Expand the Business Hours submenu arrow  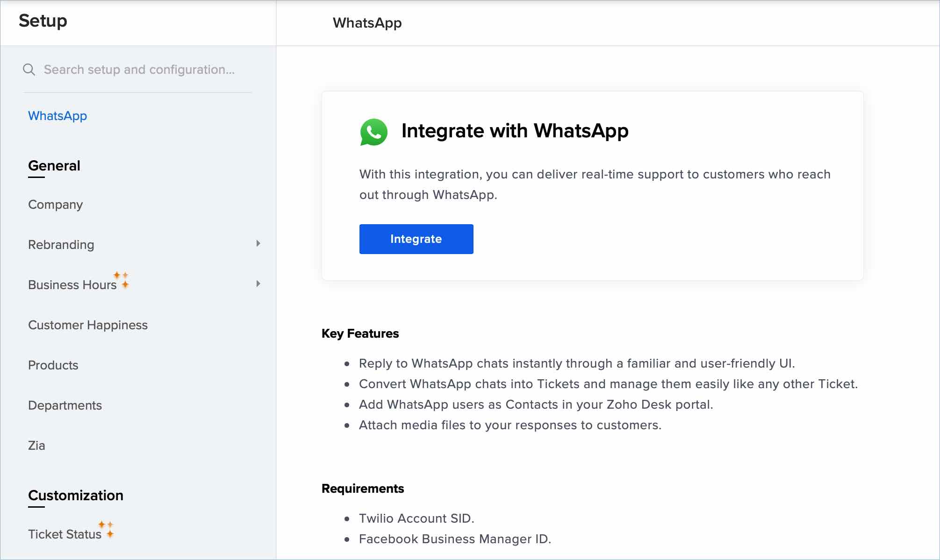258,284
